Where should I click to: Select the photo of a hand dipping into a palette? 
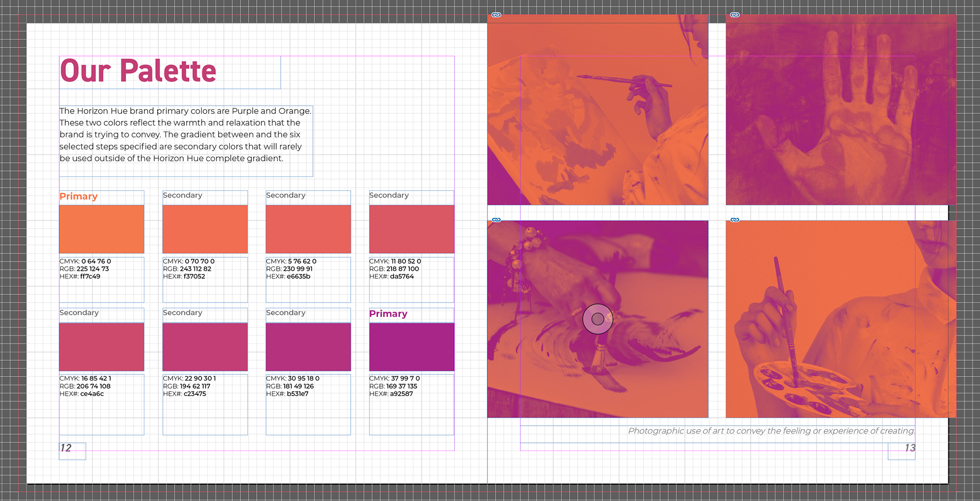point(841,319)
